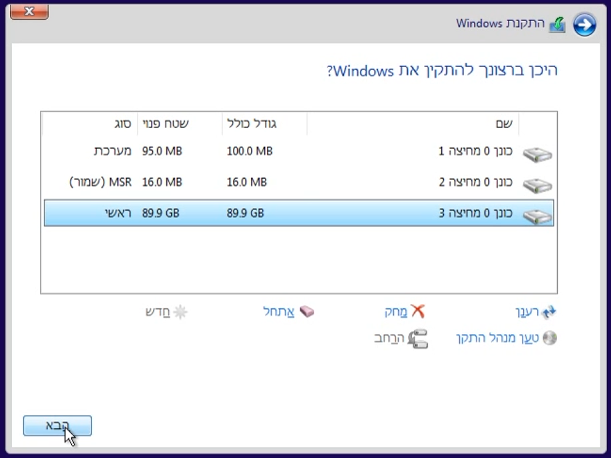This screenshot has width=611, height=458.
Task: Click the חדש (New) link
Action: pos(158,312)
